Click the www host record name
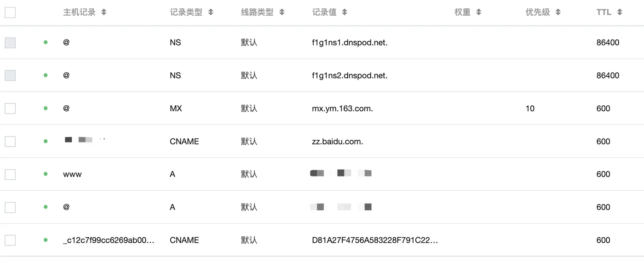644x262 pixels. 72,174
